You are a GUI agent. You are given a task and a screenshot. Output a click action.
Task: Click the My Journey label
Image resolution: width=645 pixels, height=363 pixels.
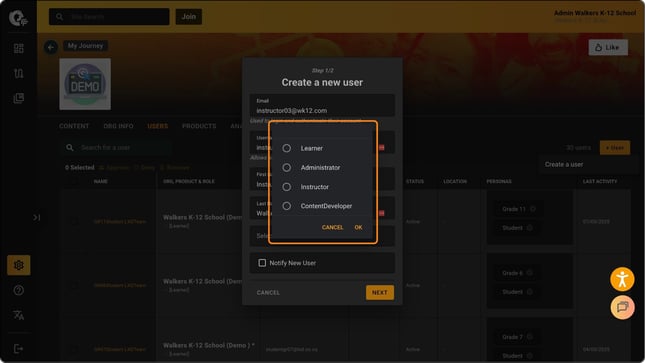click(86, 46)
